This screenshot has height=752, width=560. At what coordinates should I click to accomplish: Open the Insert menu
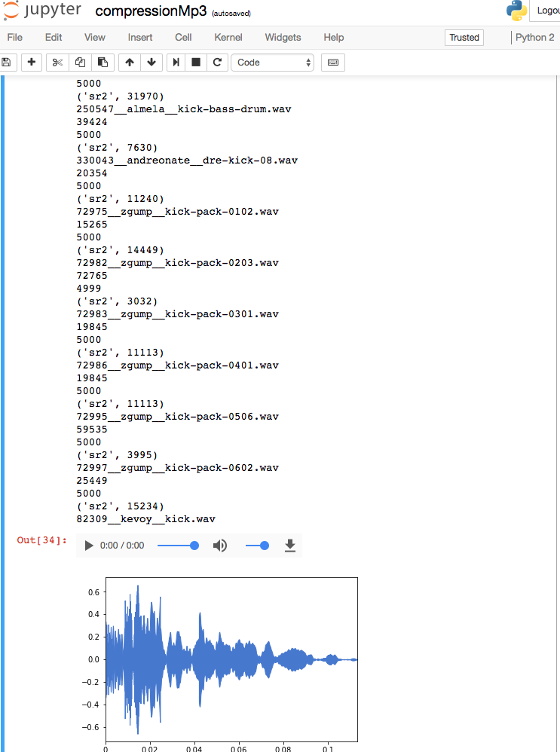[x=140, y=38]
